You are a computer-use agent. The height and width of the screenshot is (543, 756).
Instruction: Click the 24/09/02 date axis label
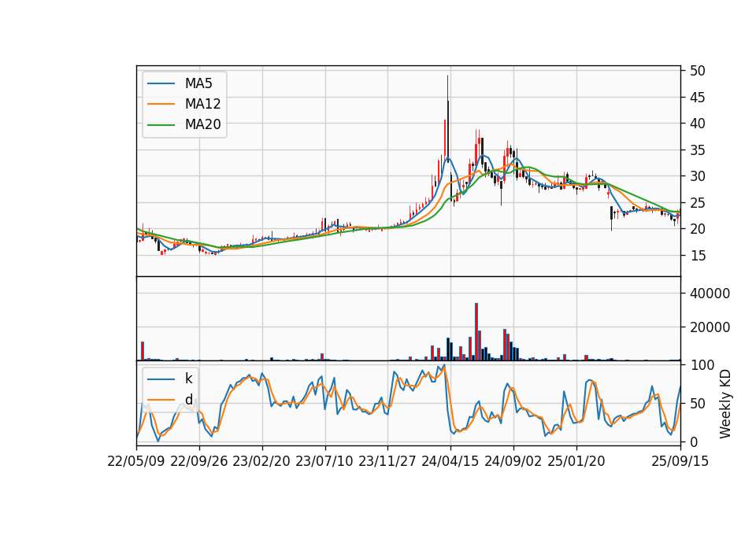513,462
